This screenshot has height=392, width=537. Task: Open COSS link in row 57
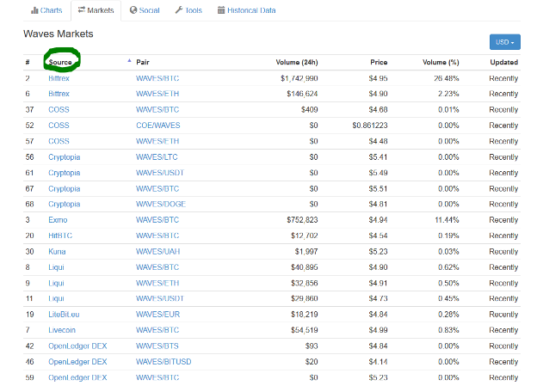point(59,141)
